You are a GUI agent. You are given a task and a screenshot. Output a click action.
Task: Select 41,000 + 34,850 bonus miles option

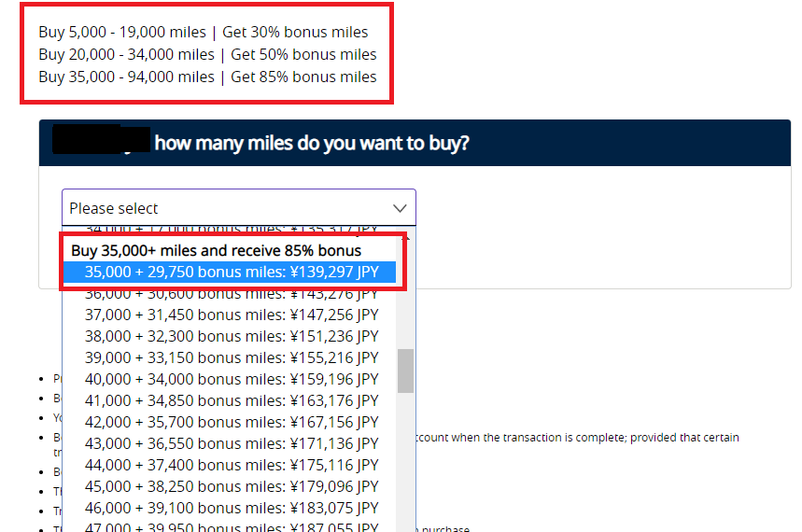[231, 400]
